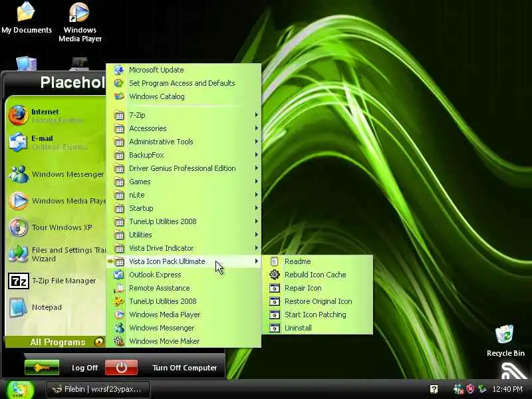
Task: Click the Log Off key button
Action: (x=42, y=368)
